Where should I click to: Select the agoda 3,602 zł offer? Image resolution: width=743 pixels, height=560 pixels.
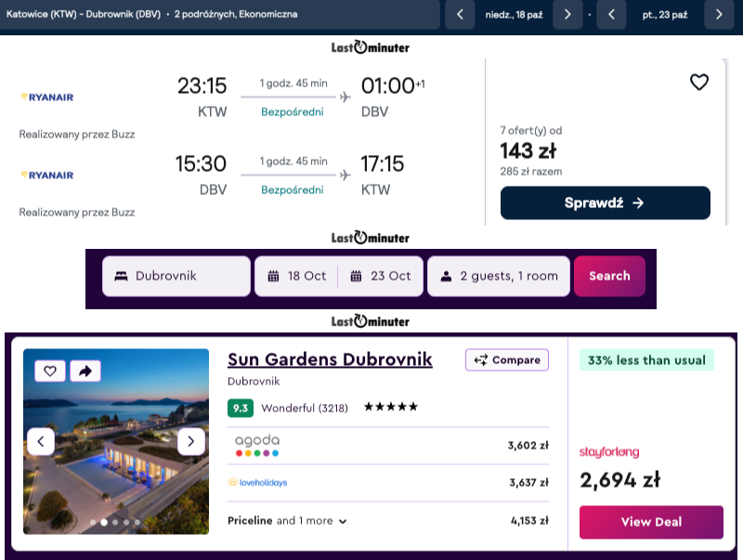coord(388,446)
